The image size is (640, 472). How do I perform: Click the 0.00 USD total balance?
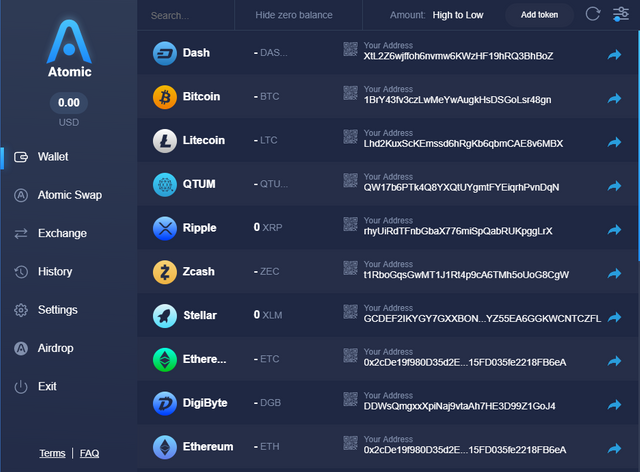tap(69, 102)
